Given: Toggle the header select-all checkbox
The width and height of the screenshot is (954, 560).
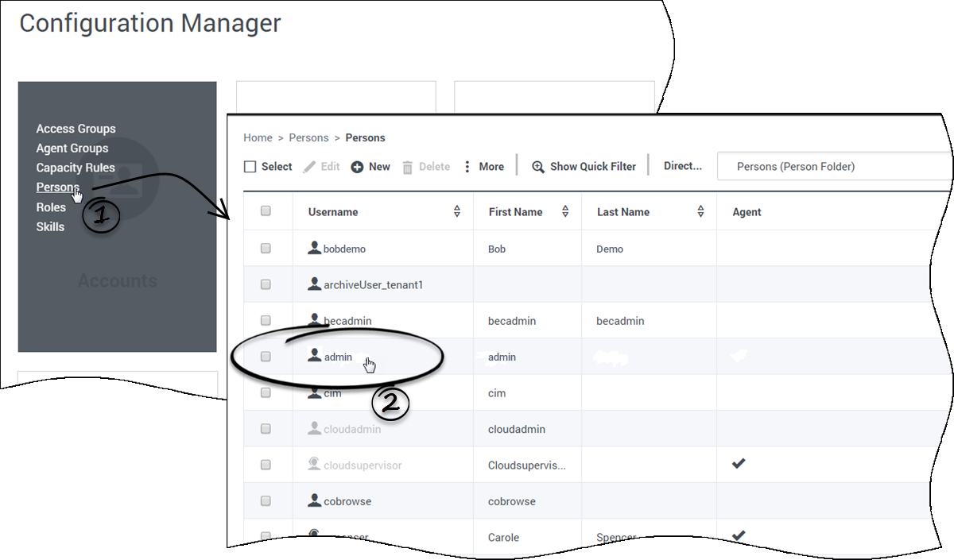Looking at the screenshot, I should (266, 211).
